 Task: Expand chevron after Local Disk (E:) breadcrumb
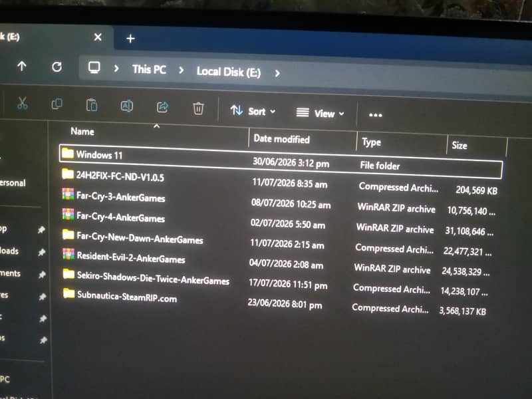[277, 73]
